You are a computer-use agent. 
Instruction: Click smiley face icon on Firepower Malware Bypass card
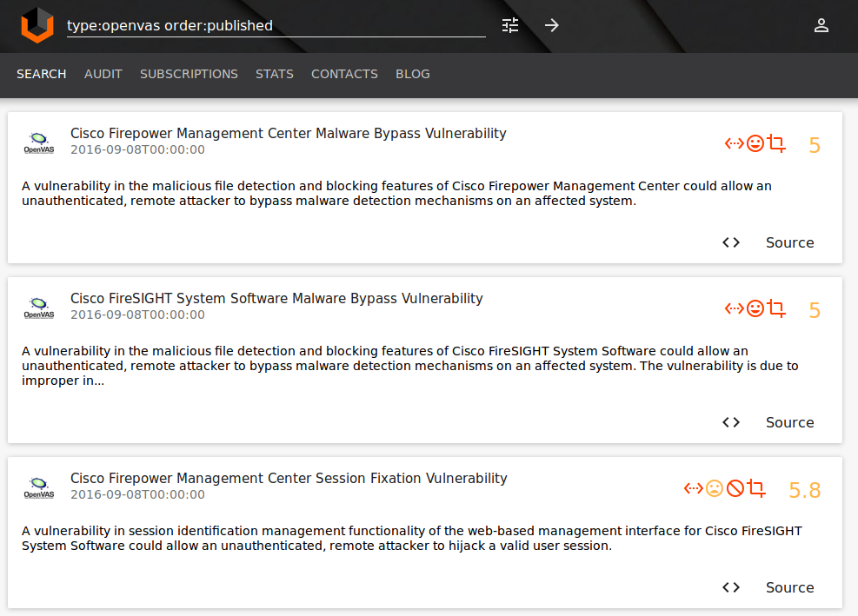point(755,144)
